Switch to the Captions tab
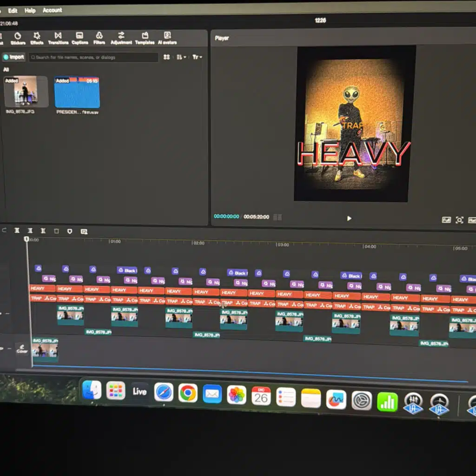Image resolution: width=476 pixels, height=476 pixels. 79,38
